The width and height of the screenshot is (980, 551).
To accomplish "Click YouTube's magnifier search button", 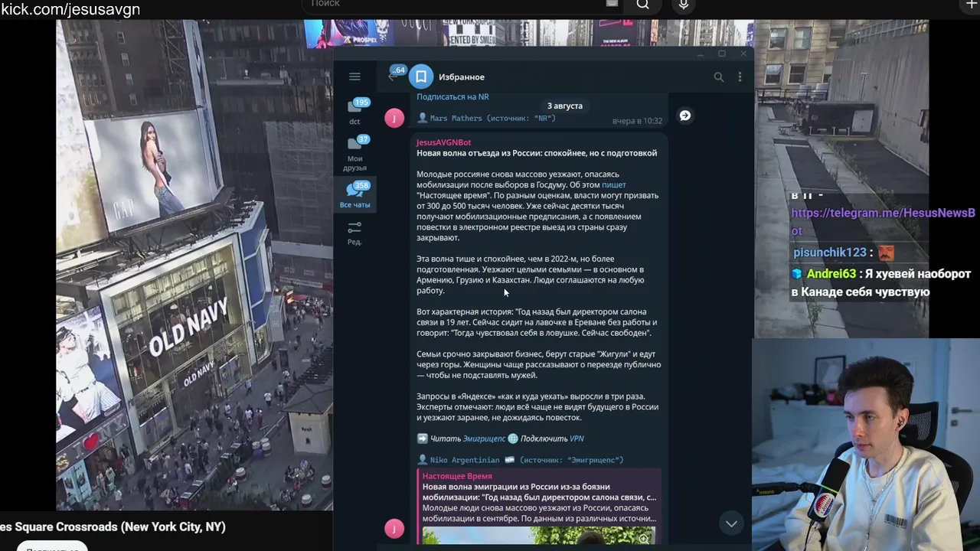I will point(643,5).
